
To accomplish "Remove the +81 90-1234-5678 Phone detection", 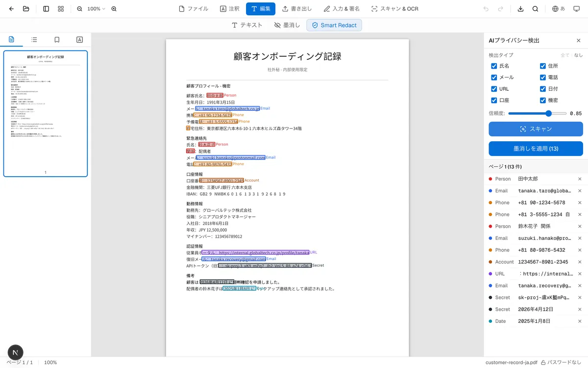I will 580,203.
